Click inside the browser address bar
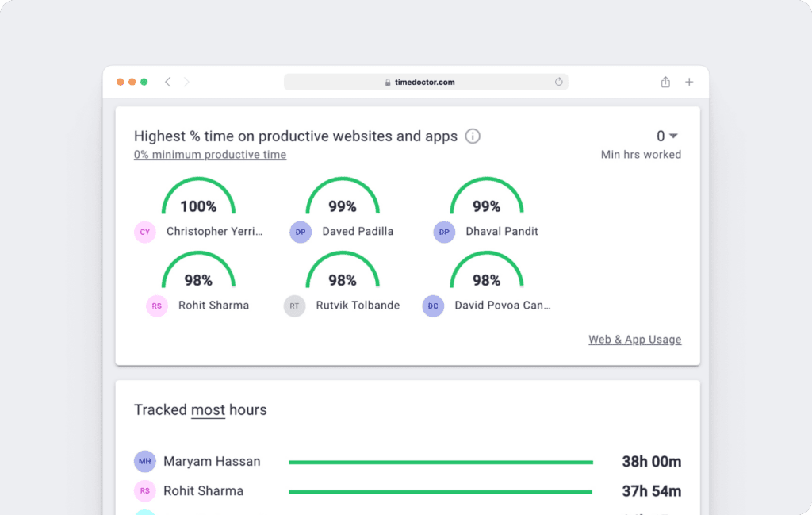The height and width of the screenshot is (515, 812). pos(426,82)
